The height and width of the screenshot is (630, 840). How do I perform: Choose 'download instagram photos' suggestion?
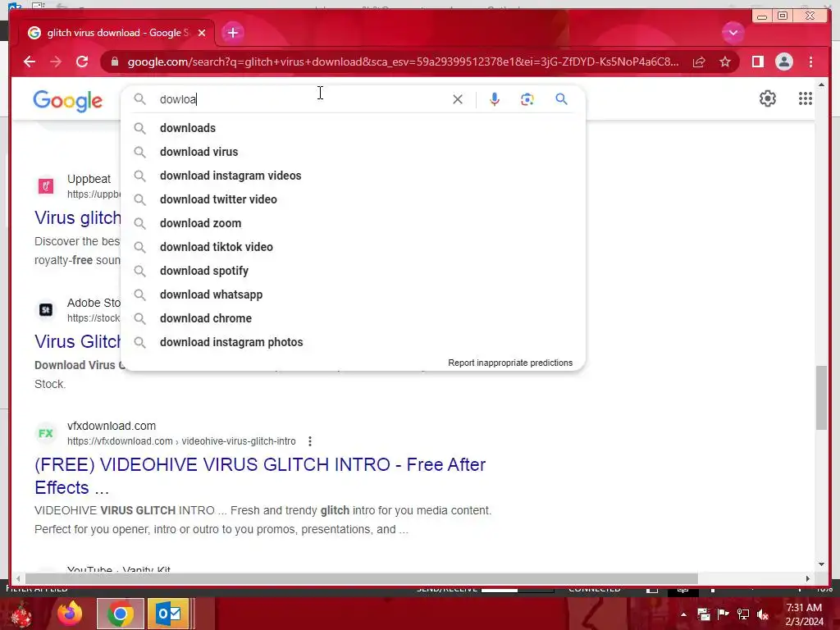354,342
